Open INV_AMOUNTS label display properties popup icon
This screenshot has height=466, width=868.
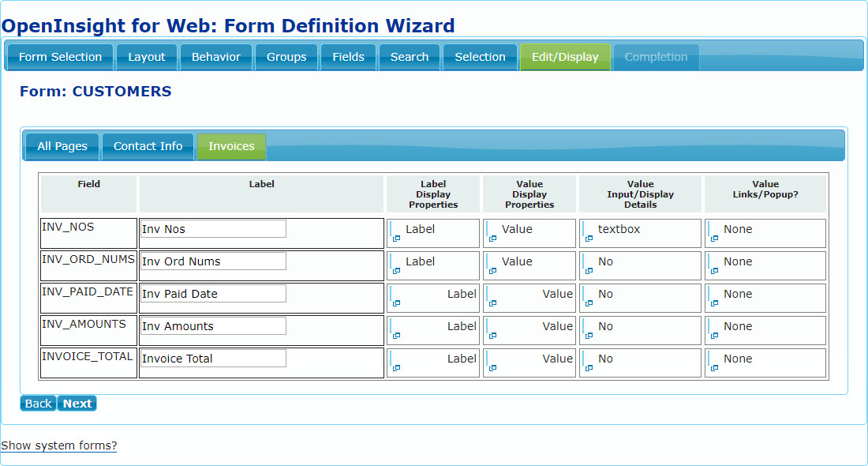click(396, 336)
